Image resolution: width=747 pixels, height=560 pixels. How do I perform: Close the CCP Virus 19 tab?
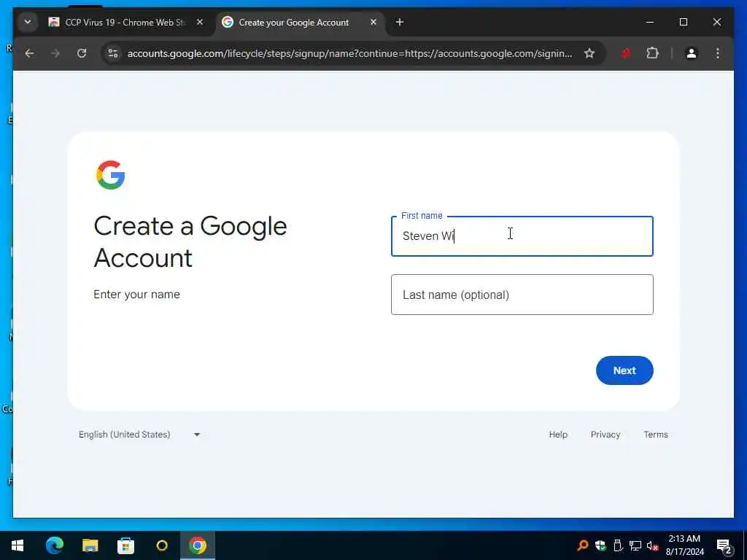point(200,23)
